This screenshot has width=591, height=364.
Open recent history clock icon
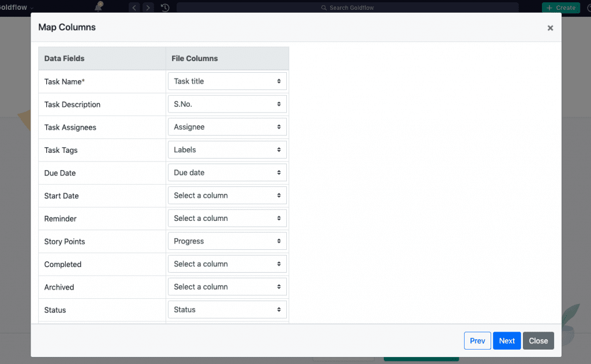pos(165,7)
